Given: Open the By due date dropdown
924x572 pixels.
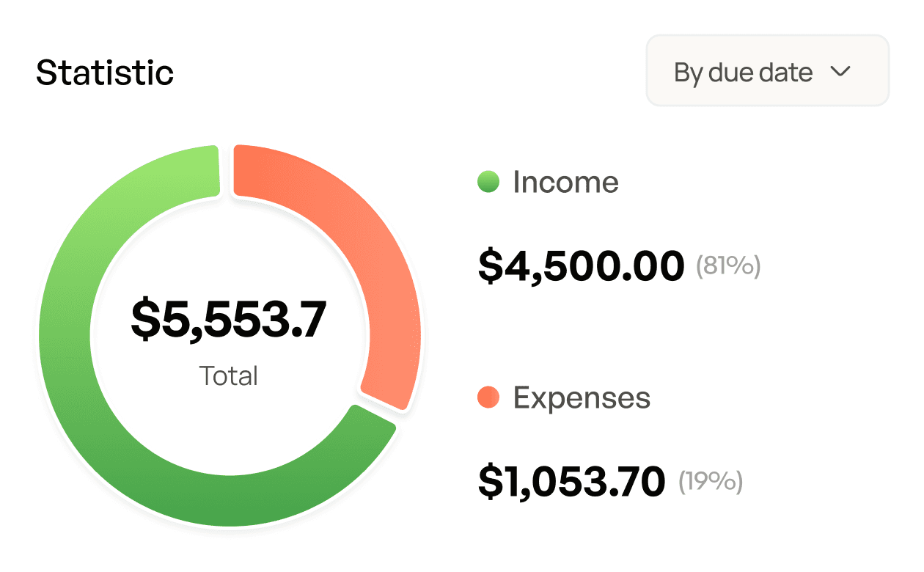Looking at the screenshot, I should 767,71.
